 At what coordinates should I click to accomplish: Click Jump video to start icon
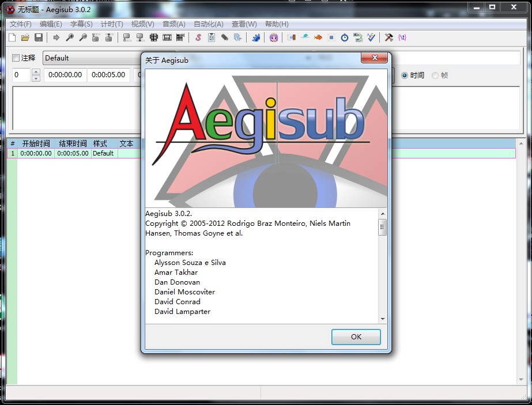(96, 37)
